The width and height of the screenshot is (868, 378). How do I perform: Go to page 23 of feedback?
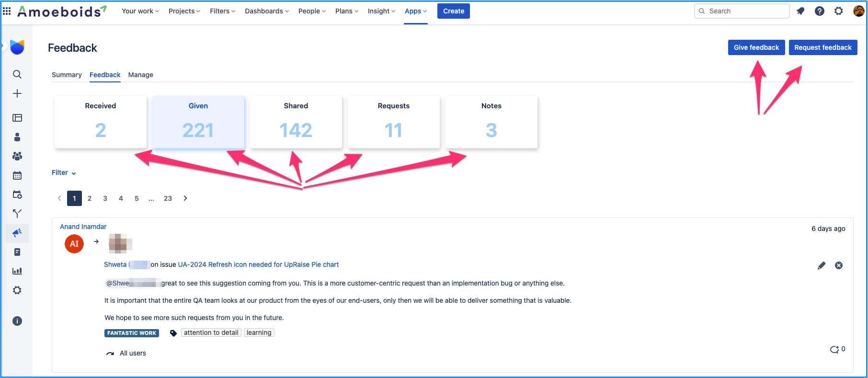click(x=168, y=198)
